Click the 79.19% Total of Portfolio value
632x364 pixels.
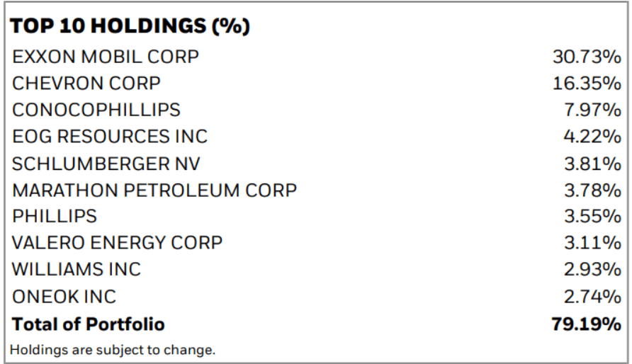coord(587,324)
